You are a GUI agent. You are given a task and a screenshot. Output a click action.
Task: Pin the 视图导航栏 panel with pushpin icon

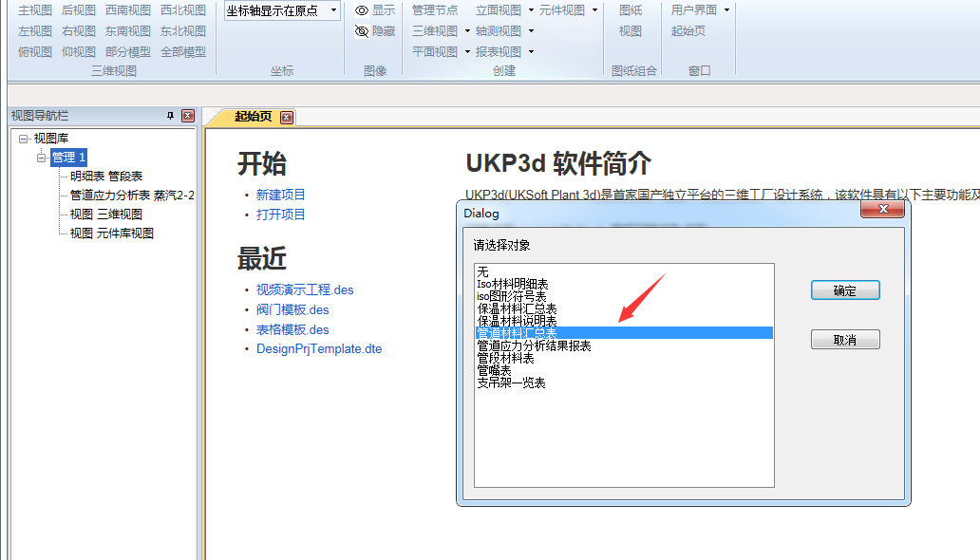170,116
